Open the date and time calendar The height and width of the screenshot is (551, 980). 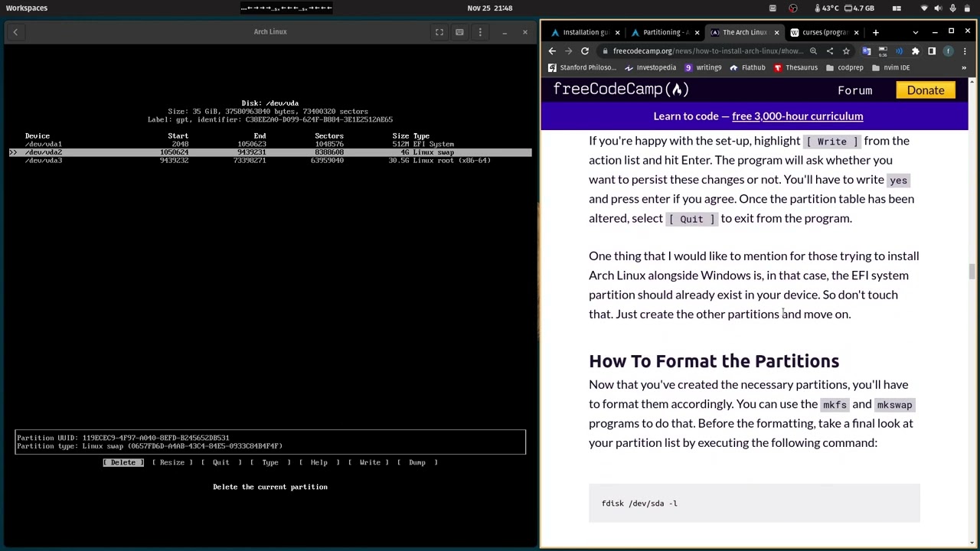pos(490,8)
